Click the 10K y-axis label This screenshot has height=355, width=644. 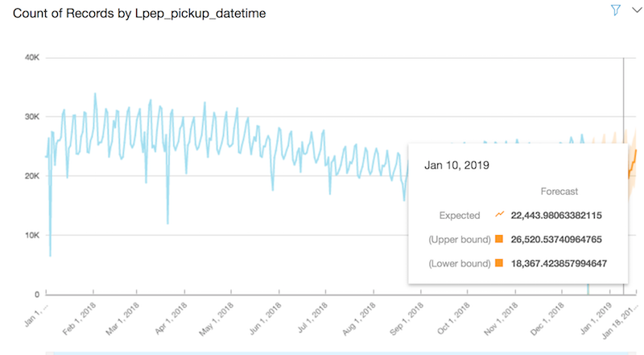[31, 235]
